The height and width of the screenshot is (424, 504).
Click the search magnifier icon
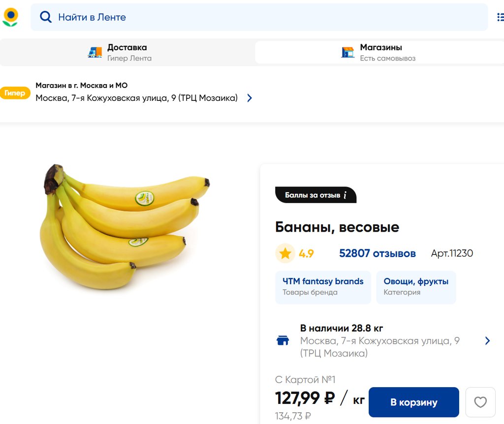[x=46, y=17]
